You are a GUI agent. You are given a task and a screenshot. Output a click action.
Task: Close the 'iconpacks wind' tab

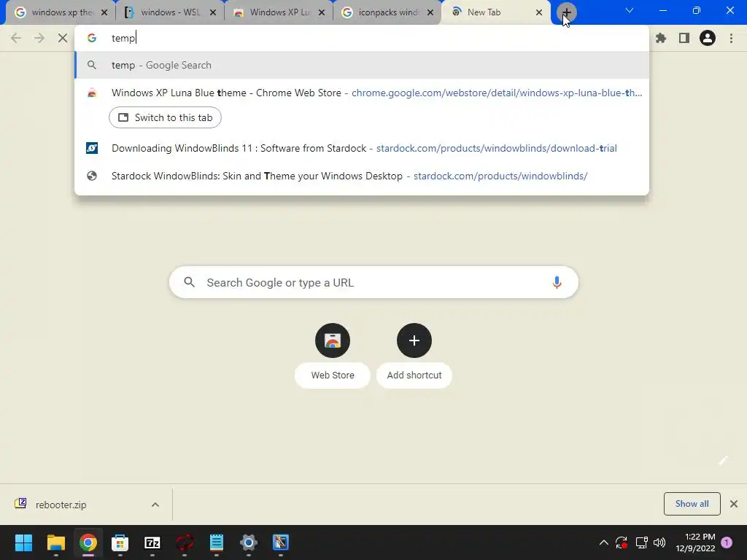[430, 12]
